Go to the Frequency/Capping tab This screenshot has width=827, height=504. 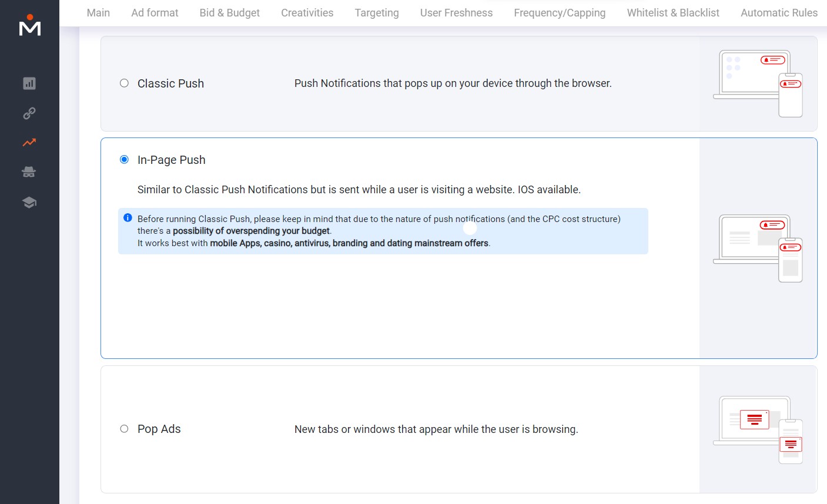click(x=559, y=12)
